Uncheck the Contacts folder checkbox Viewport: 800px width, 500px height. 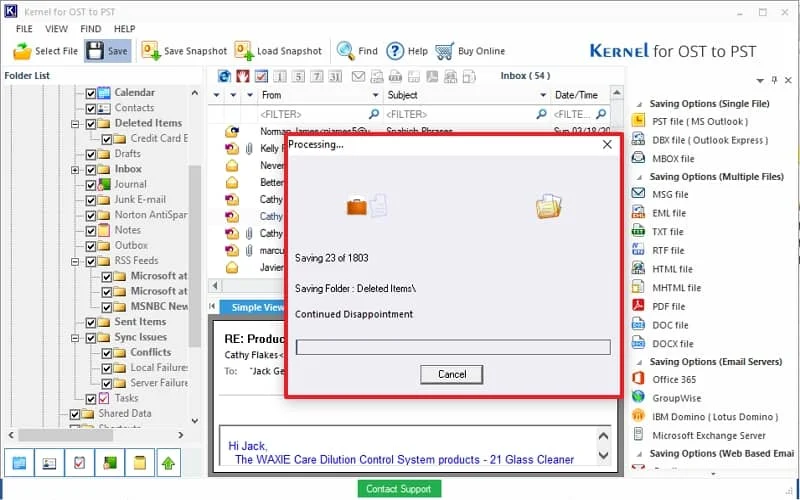(x=90, y=109)
